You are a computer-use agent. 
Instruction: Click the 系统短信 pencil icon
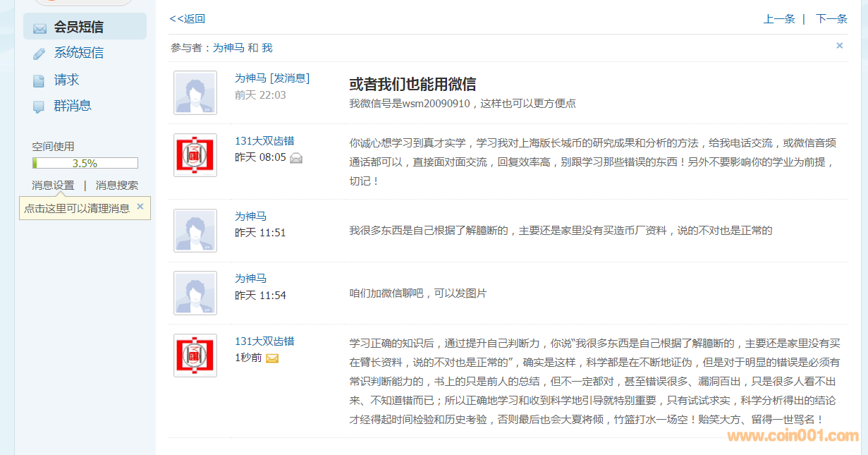coord(39,54)
